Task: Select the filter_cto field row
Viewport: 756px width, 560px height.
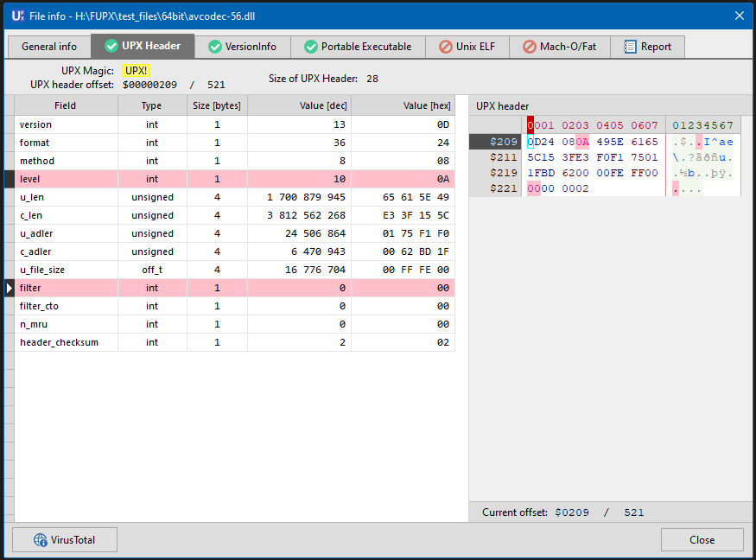Action: coord(234,306)
